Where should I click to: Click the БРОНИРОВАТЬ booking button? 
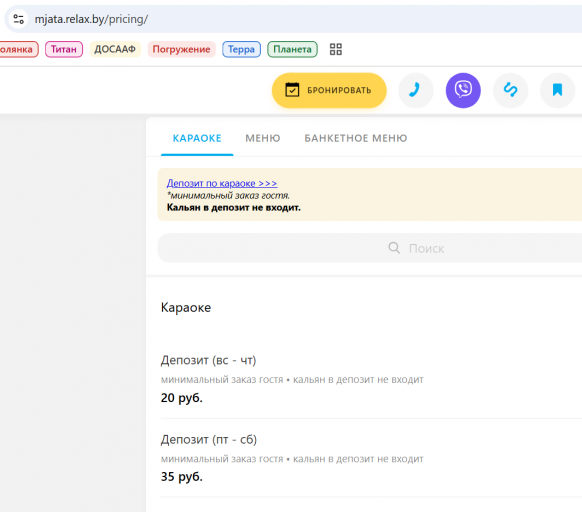tap(329, 90)
